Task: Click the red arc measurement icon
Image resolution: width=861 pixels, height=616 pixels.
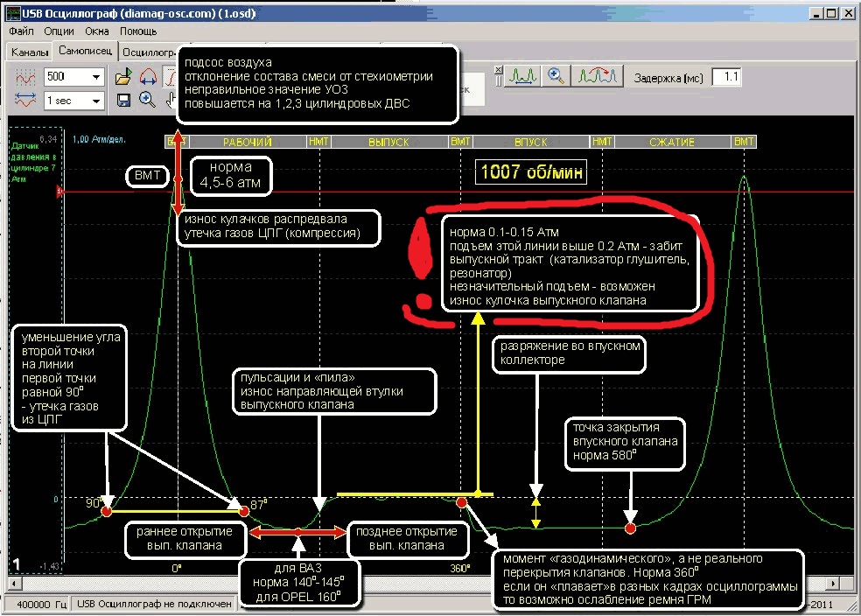Action: (x=147, y=76)
